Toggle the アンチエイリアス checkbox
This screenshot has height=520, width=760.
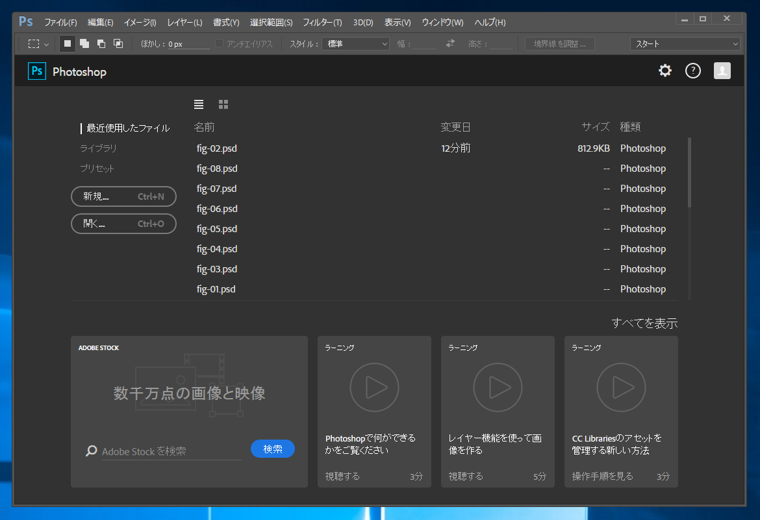pos(219,44)
